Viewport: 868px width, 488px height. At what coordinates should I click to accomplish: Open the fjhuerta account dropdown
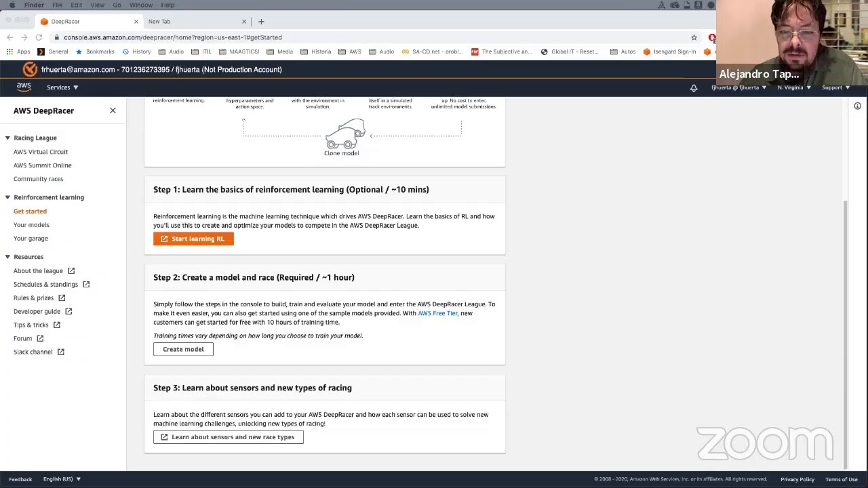pyautogui.click(x=738, y=87)
